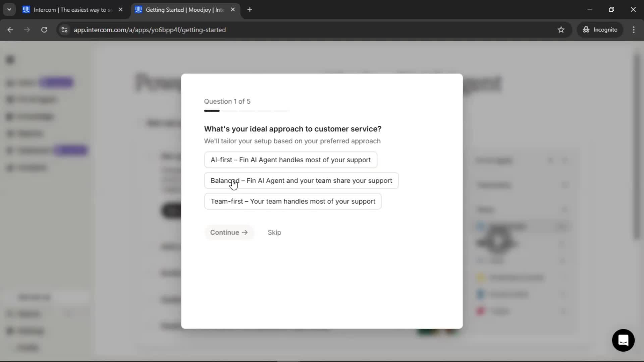Screen dimensions: 644x362
Task: Open a new browser tab
Action: [x=250, y=10]
